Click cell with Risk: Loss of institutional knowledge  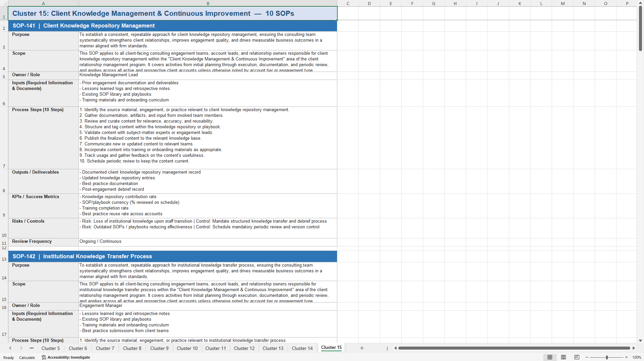pos(208,228)
